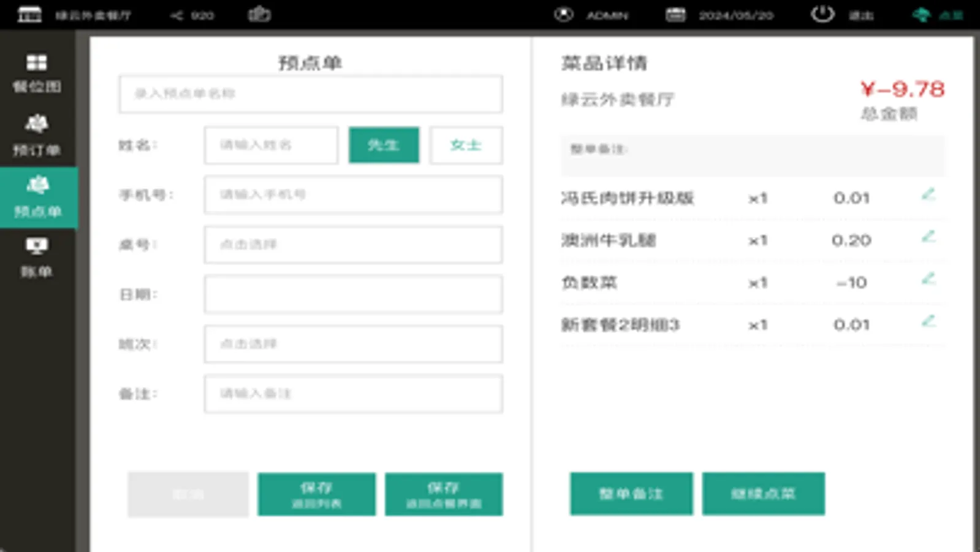Edit the 冯氏肉饼升级版 dish row
This screenshot has height=552, width=980.
(x=929, y=195)
